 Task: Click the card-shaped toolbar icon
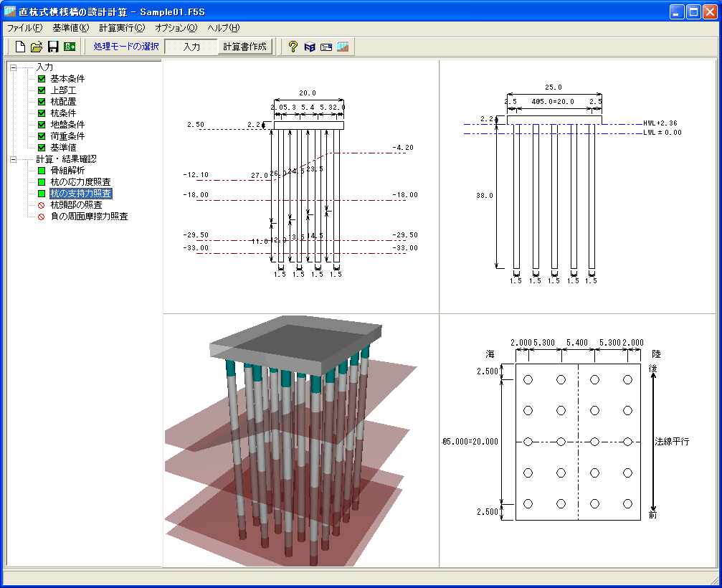click(326, 47)
